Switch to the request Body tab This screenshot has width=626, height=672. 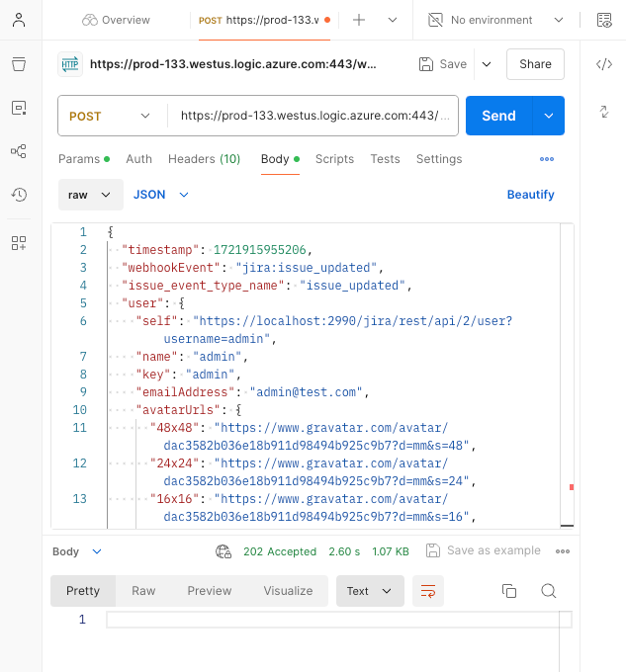(x=280, y=159)
